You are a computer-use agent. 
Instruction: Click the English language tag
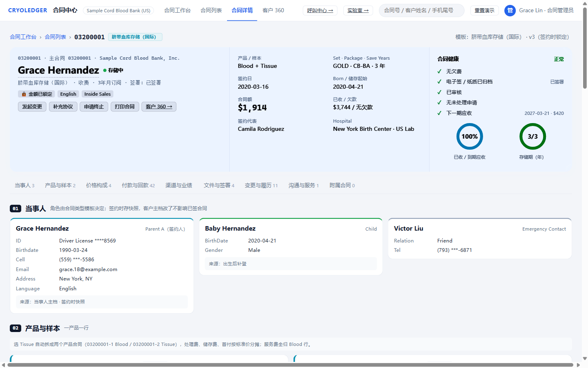pyautogui.click(x=68, y=94)
